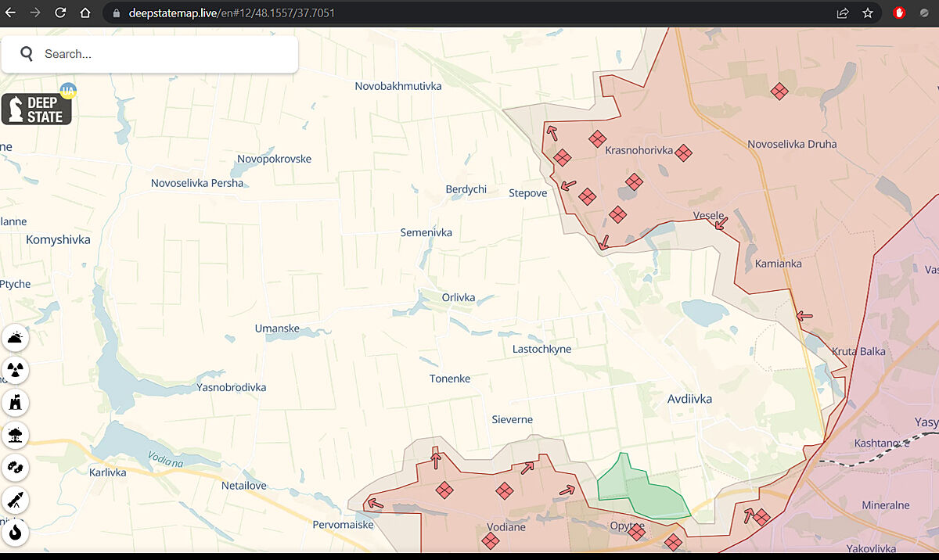Show the fire flame layer icon
This screenshot has width=939, height=560.
(16, 532)
